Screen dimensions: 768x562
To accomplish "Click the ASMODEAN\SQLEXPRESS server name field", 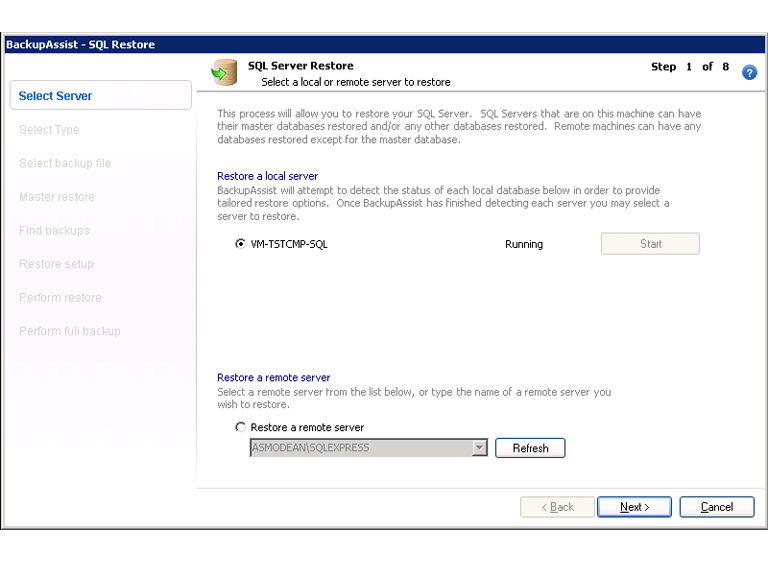I will [358, 448].
